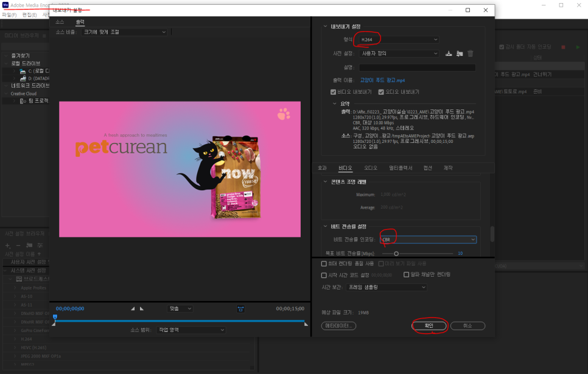The height and width of the screenshot is (374, 588).
Task: Open the 제작 tab
Action: click(x=448, y=168)
